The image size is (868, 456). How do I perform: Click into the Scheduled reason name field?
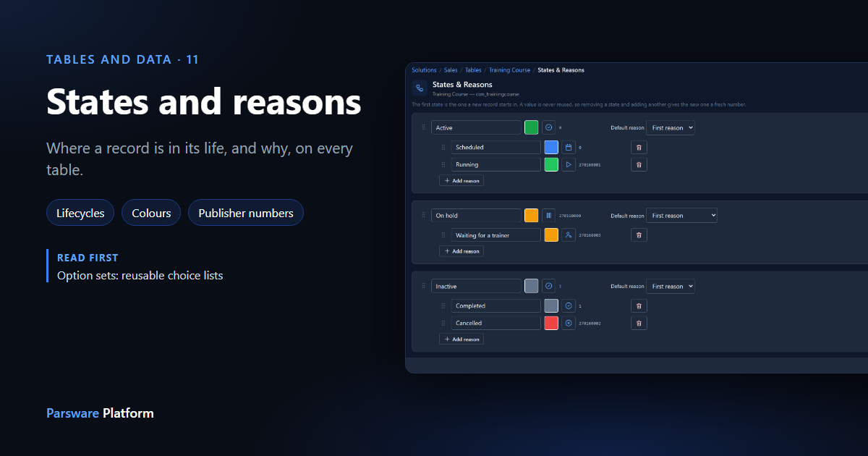coord(496,147)
